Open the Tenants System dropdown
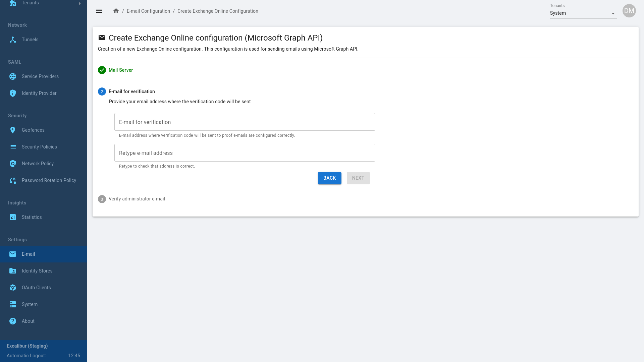This screenshot has height=362, width=644. click(x=583, y=13)
